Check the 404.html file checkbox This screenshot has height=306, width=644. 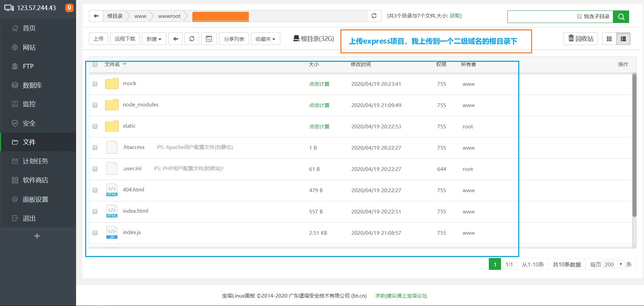tap(95, 190)
